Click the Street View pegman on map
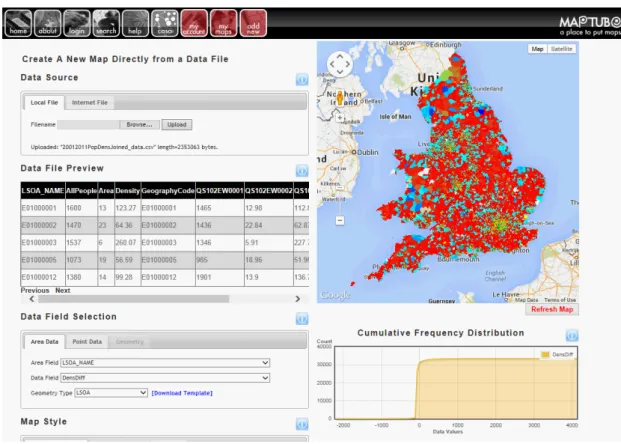621x444 pixels. coord(339,97)
